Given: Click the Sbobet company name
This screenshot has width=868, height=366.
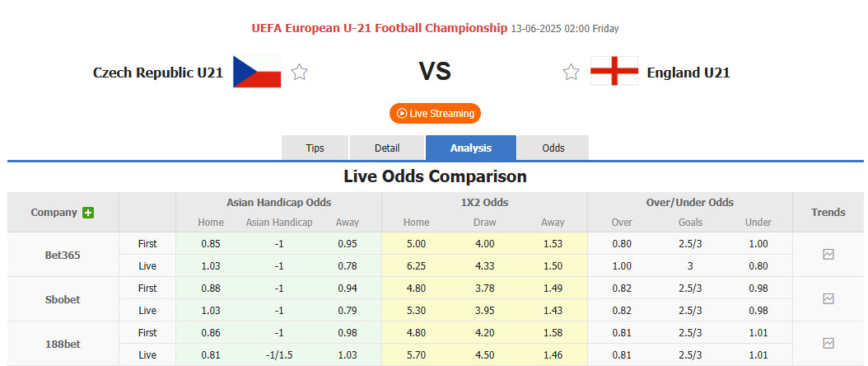Looking at the screenshot, I should pyautogui.click(x=63, y=299).
